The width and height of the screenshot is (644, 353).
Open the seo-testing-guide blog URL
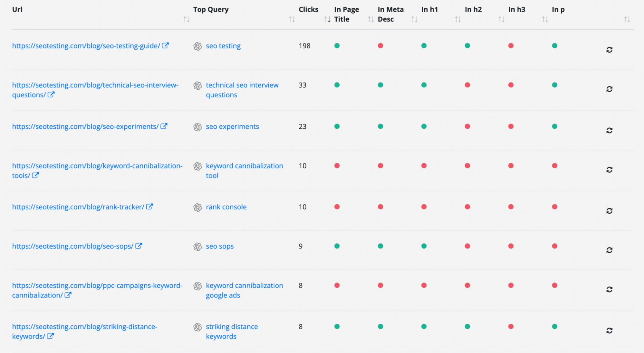86,46
